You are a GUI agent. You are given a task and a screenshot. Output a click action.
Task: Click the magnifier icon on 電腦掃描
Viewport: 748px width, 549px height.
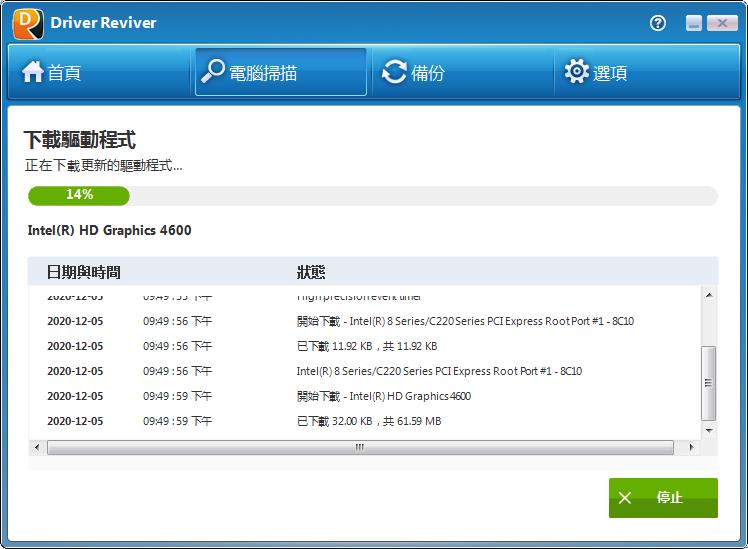tap(212, 71)
